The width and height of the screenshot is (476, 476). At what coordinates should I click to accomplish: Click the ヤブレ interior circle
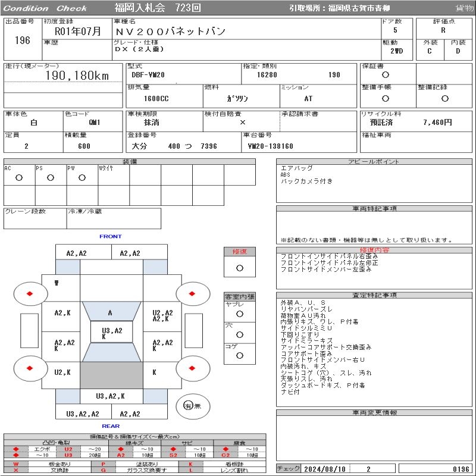240,314
